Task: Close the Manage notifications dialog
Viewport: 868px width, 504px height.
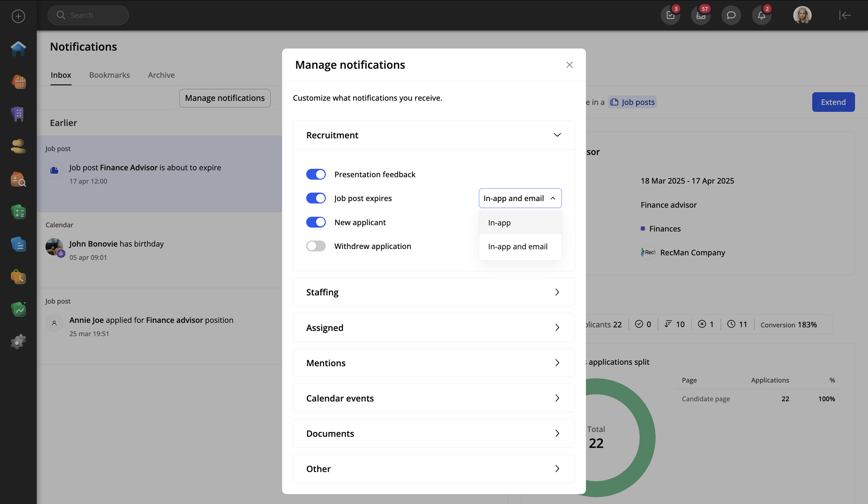Action: (569, 65)
